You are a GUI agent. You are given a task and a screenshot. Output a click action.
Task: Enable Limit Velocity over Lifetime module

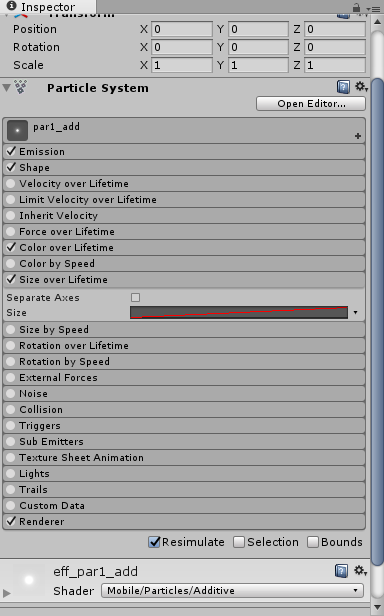11,200
